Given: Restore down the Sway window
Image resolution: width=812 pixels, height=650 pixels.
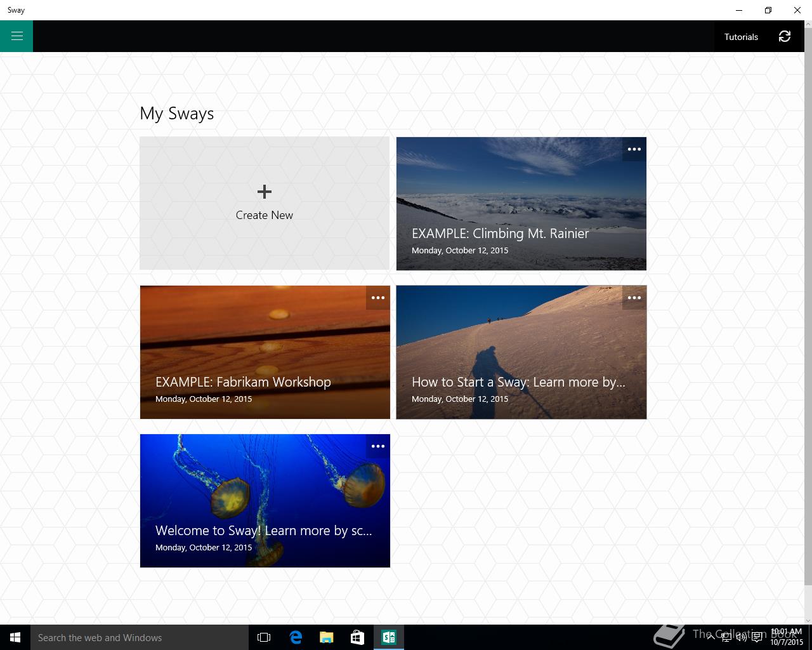Looking at the screenshot, I should (768, 10).
